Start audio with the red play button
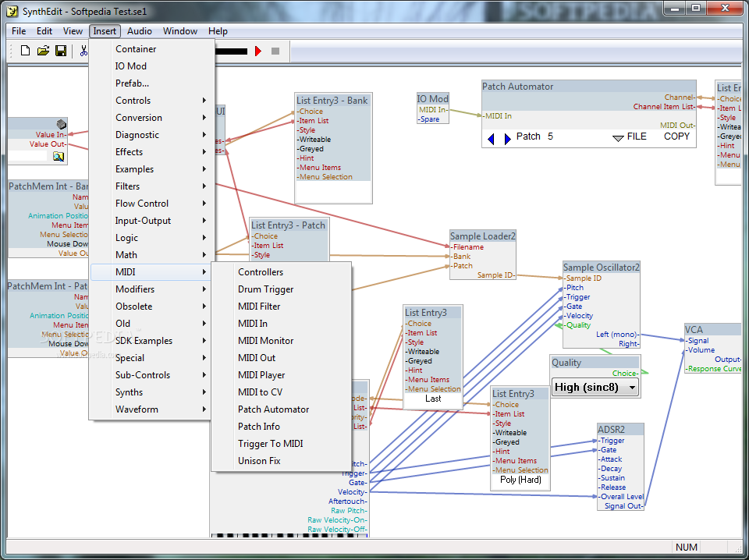This screenshot has width=749, height=560. click(x=258, y=51)
